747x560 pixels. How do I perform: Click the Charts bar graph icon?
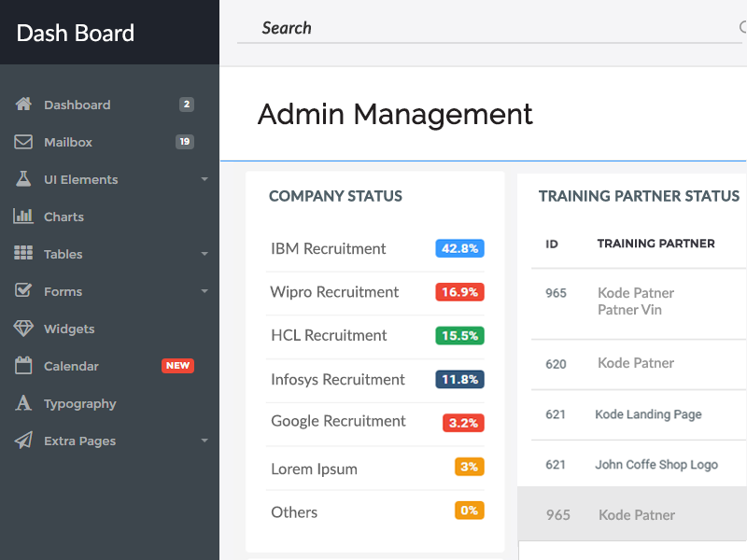23,217
